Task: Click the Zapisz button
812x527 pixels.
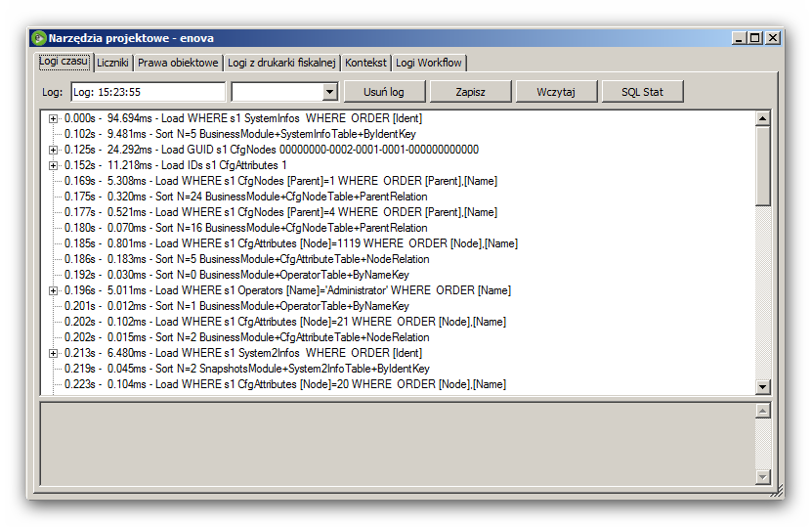Action: (470, 92)
